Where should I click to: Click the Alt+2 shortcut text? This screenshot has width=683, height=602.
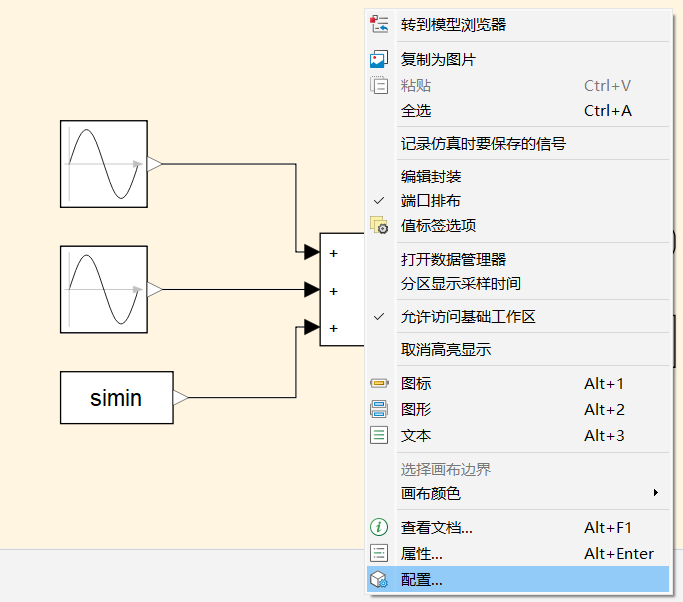click(x=604, y=409)
